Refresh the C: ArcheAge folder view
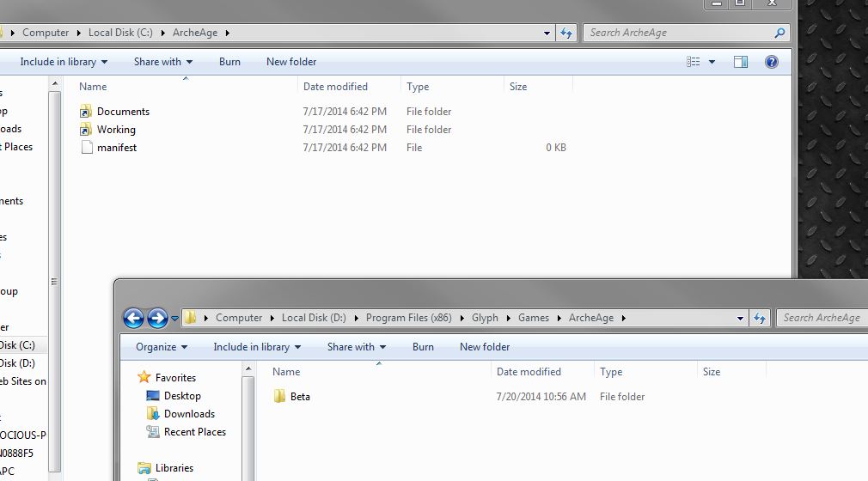868x481 pixels. (x=566, y=33)
